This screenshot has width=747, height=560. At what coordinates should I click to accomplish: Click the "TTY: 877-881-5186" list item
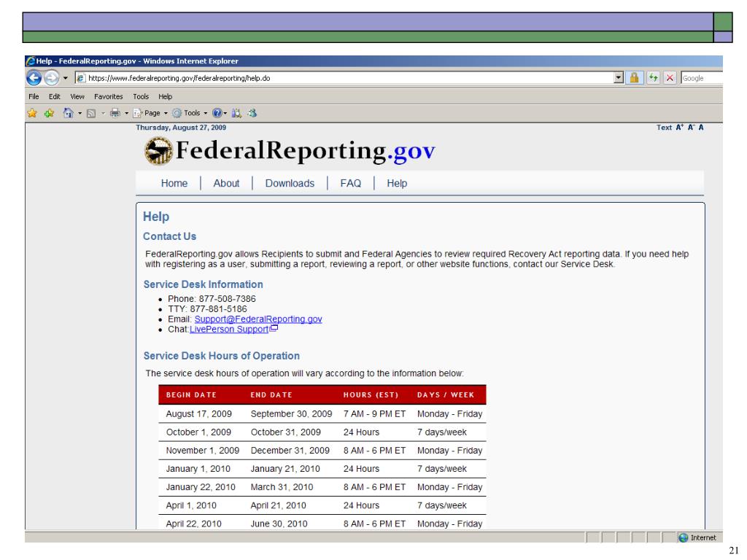point(207,309)
